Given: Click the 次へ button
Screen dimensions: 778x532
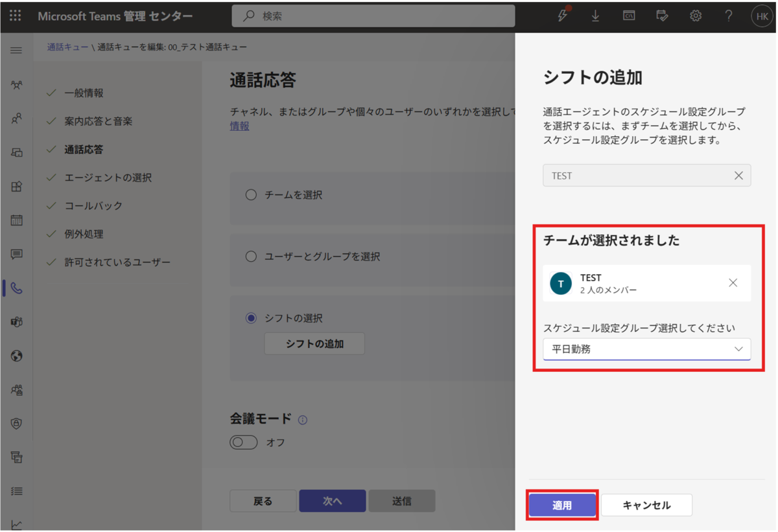Looking at the screenshot, I should [333, 501].
